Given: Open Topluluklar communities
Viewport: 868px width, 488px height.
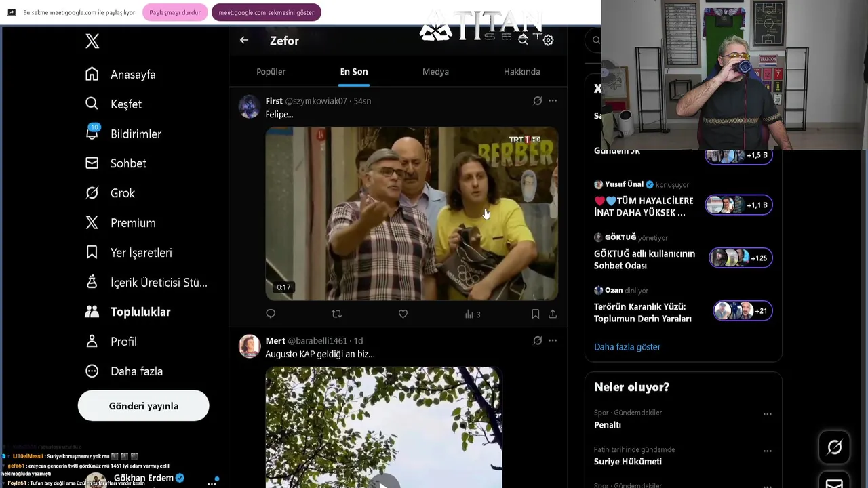Looking at the screenshot, I should click(128, 312).
